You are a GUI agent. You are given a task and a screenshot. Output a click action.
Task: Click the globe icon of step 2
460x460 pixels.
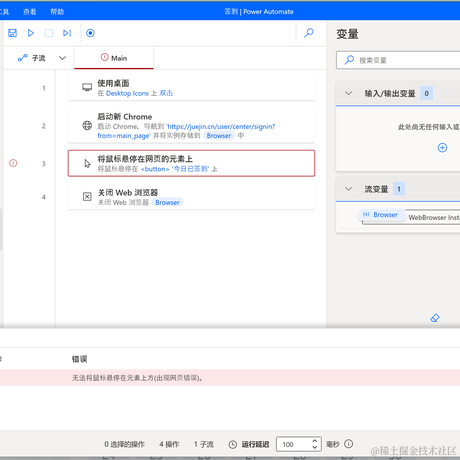pyautogui.click(x=87, y=125)
